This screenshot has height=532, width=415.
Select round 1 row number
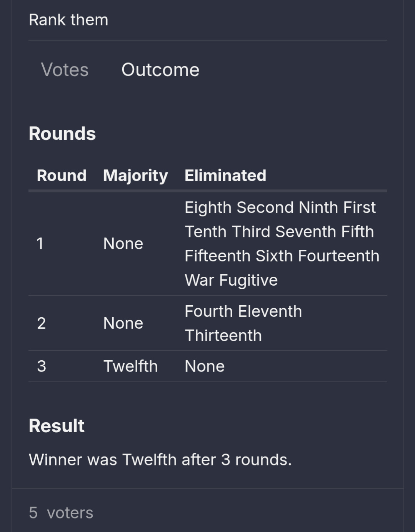tap(40, 243)
